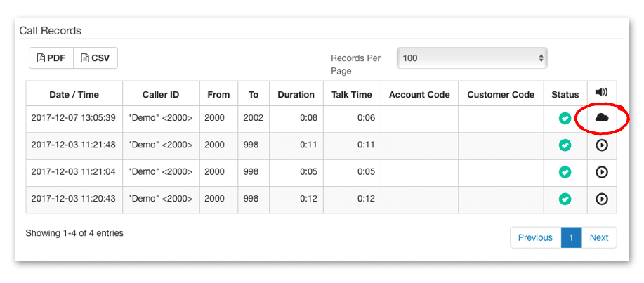Go to the Next page

[599, 237]
